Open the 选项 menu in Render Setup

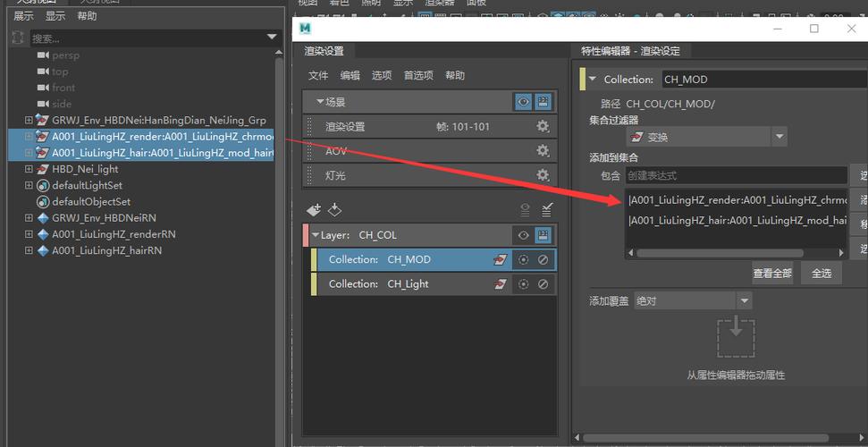pos(382,75)
